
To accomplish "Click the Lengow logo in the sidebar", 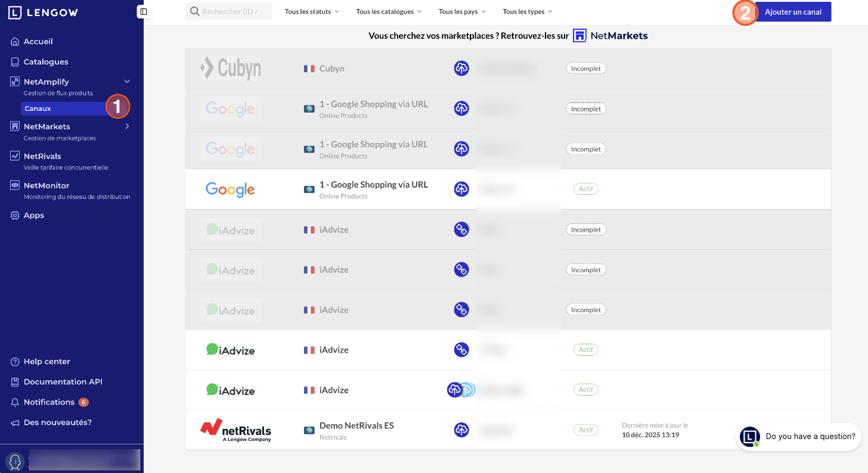I will click(43, 13).
